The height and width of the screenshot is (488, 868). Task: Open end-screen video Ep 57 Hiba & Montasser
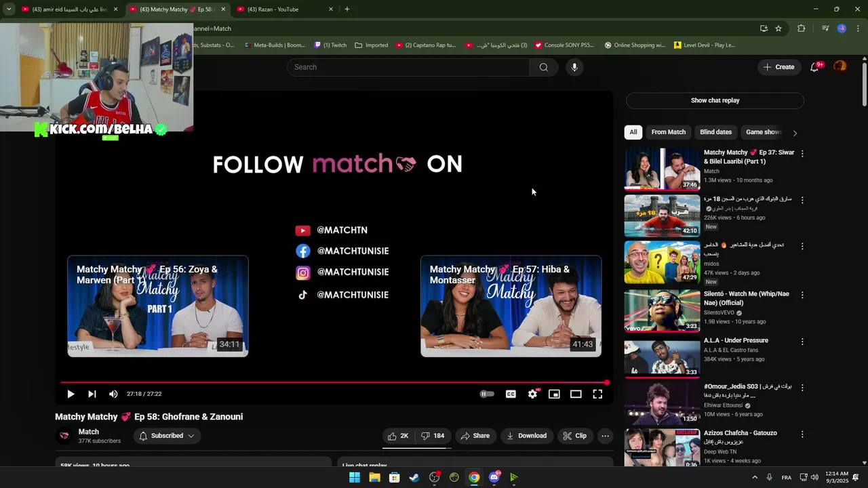[x=511, y=306]
